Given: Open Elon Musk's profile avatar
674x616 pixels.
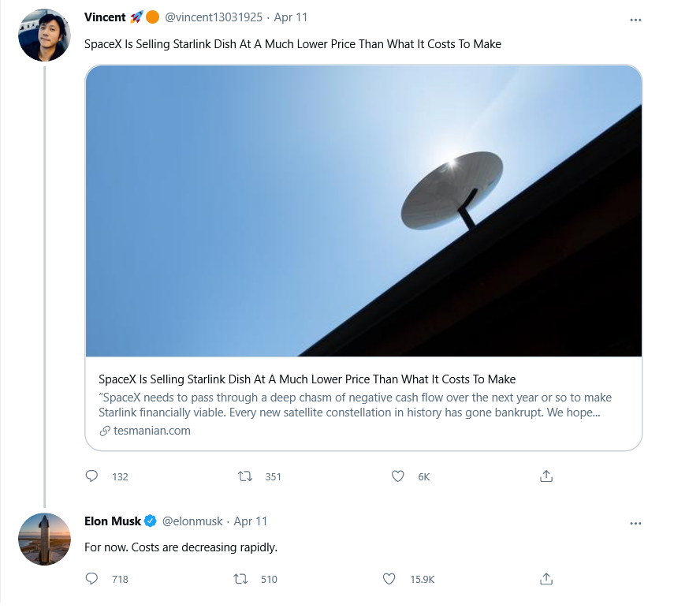Looking at the screenshot, I should (44, 539).
